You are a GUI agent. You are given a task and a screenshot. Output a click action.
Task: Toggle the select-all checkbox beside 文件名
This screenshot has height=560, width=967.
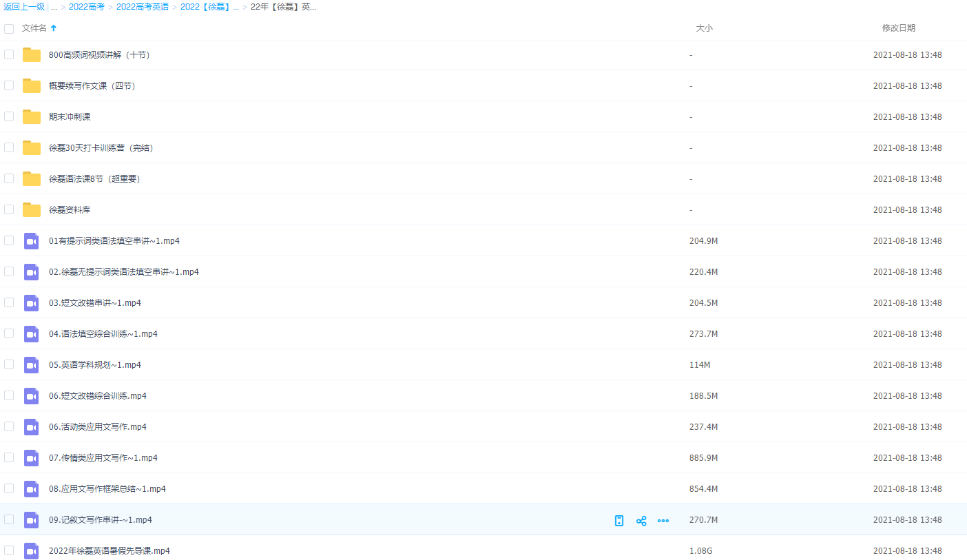pos(9,29)
